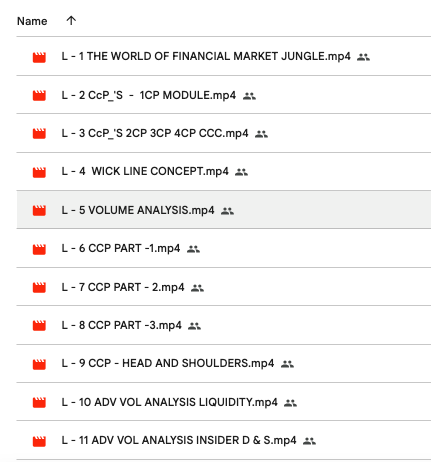
Task: Click video icon for L - 9 HEAD AND SHOULDERS
Action: (39, 364)
